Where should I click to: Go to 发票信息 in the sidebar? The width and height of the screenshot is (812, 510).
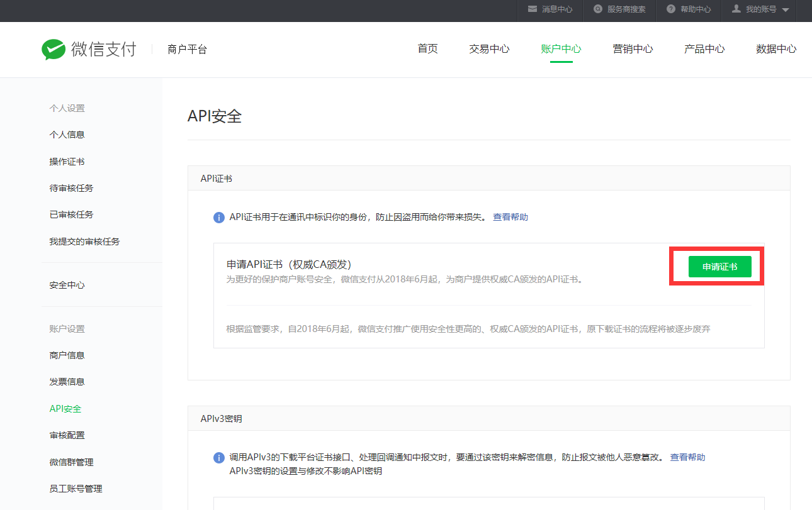(x=67, y=382)
